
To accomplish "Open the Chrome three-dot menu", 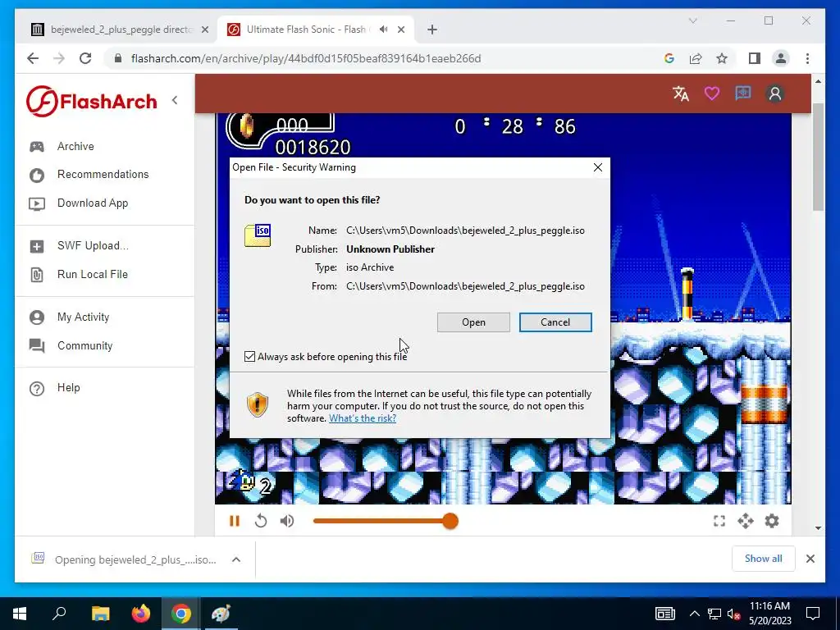I will click(x=807, y=58).
